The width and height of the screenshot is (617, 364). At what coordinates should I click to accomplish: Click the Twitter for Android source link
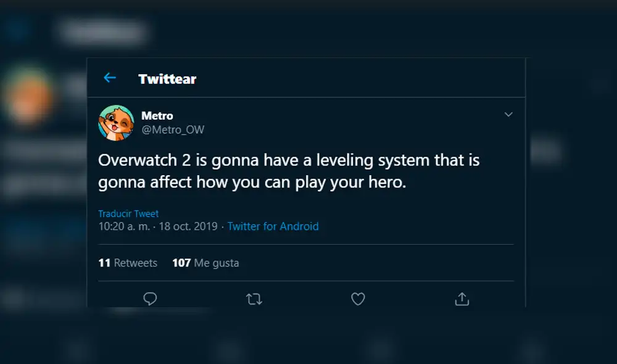pos(273,226)
